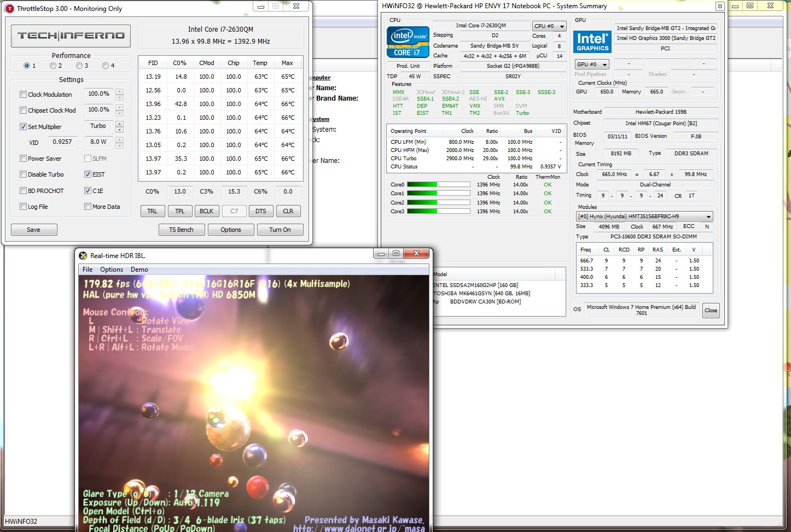This screenshot has width=791, height=532.
Task: Click the ThrottleStop title bar icon
Action: point(9,8)
